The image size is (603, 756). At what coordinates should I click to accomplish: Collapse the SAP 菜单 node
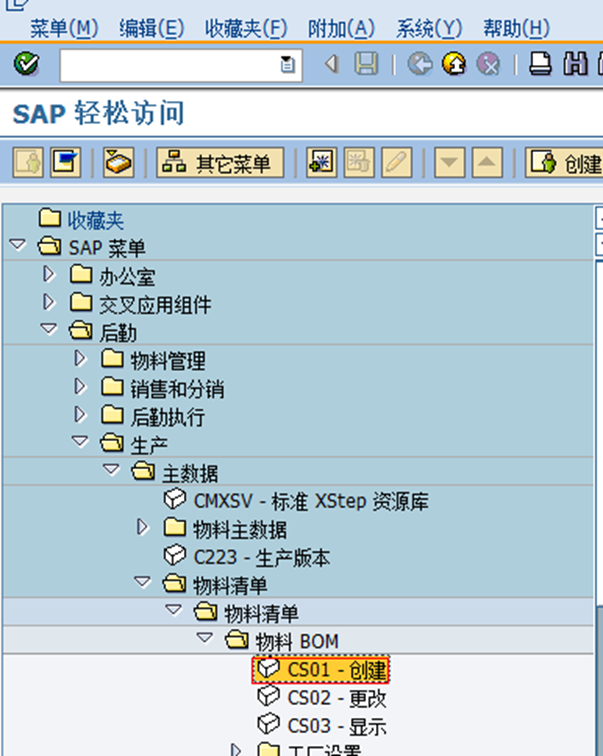click(18, 245)
